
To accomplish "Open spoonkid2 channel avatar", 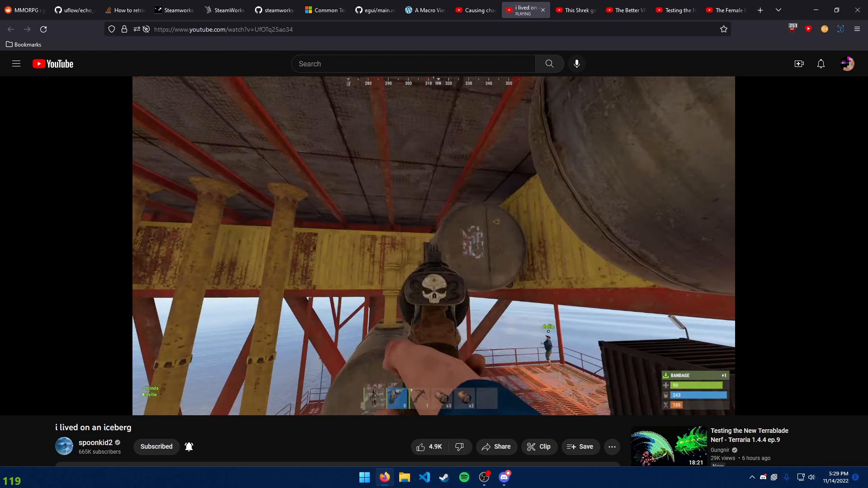I will coord(64,446).
